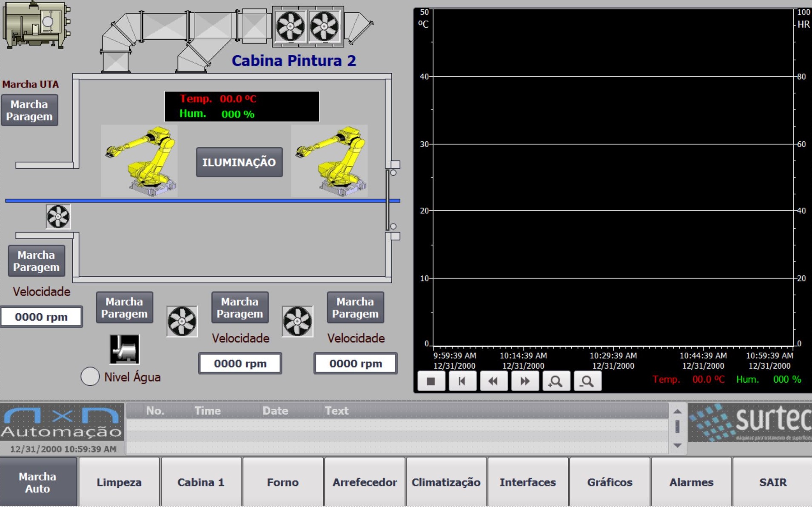Select the left yellow painting robot

tap(140, 161)
